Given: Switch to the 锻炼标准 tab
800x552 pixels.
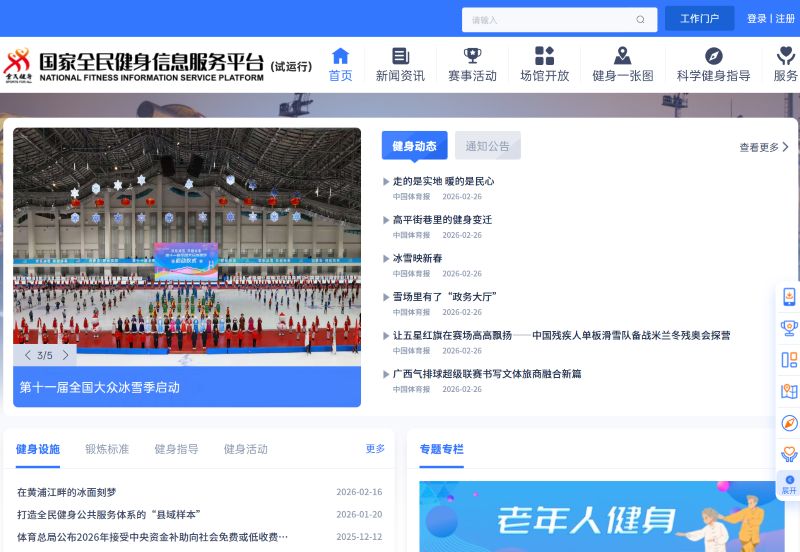Looking at the screenshot, I should pos(107,449).
